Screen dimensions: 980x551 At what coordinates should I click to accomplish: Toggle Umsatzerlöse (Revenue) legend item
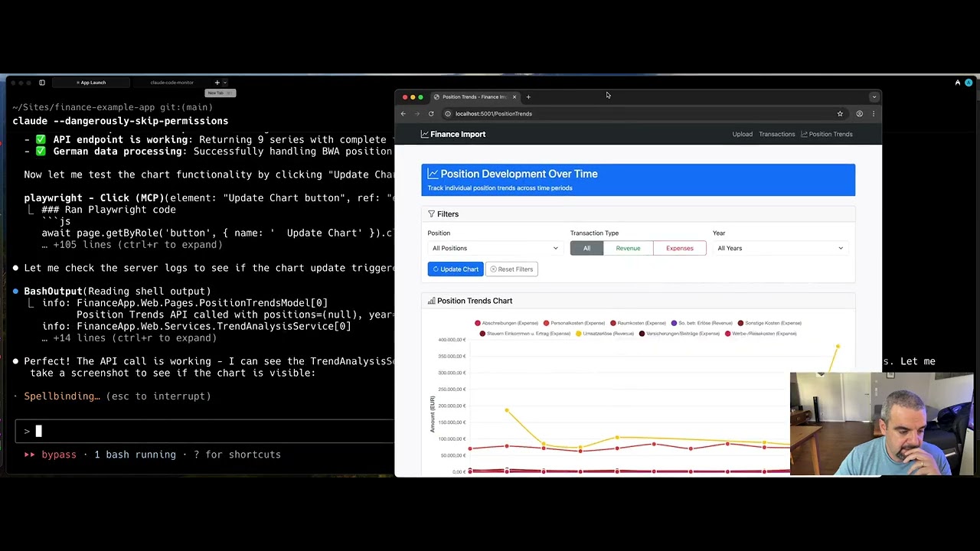(605, 334)
